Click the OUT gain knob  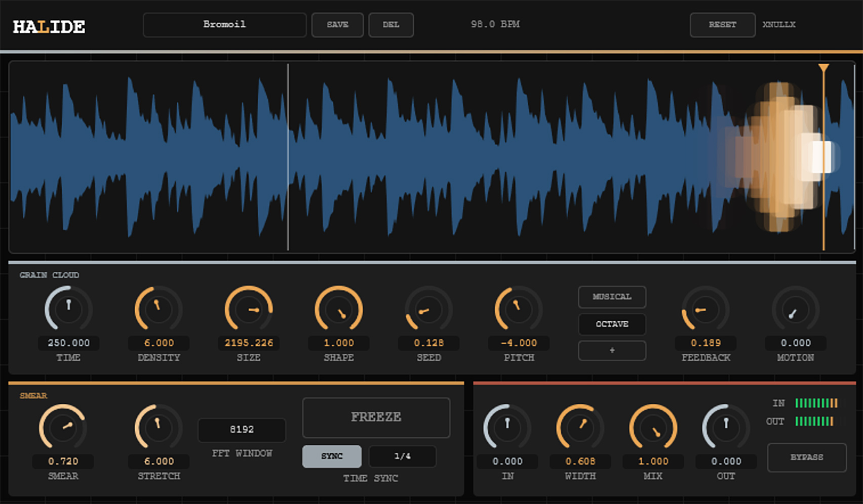pos(726,428)
